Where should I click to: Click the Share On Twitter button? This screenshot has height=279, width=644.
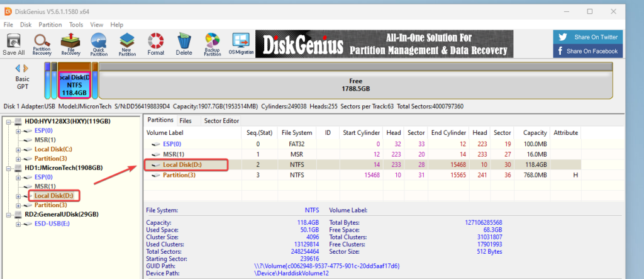588,37
